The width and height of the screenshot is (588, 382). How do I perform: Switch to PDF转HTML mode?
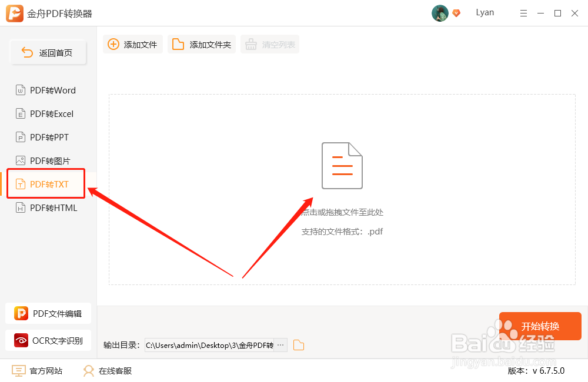tap(46, 207)
